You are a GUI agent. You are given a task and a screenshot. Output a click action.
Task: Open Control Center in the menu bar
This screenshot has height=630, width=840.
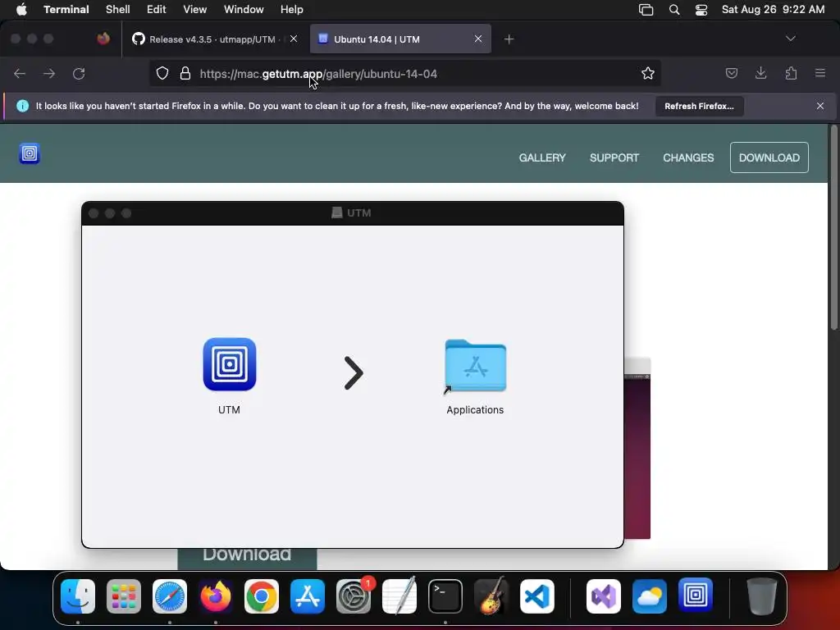tap(701, 10)
